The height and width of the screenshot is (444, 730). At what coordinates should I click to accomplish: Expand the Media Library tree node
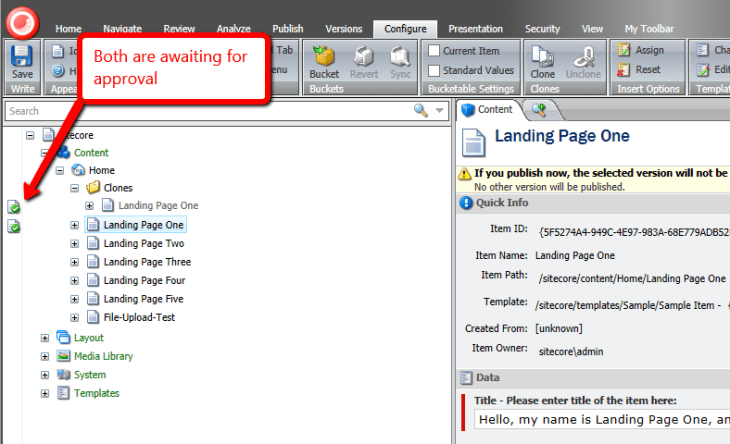[45, 356]
